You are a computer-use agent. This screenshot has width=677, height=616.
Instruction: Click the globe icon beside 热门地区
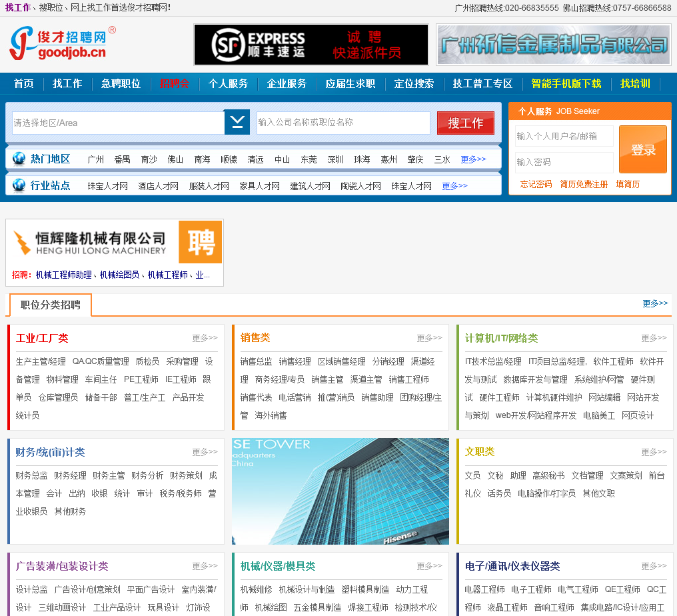tap(19, 159)
